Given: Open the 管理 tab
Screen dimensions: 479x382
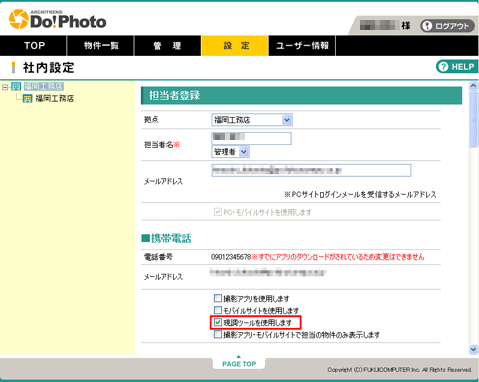Looking at the screenshot, I should [168, 46].
